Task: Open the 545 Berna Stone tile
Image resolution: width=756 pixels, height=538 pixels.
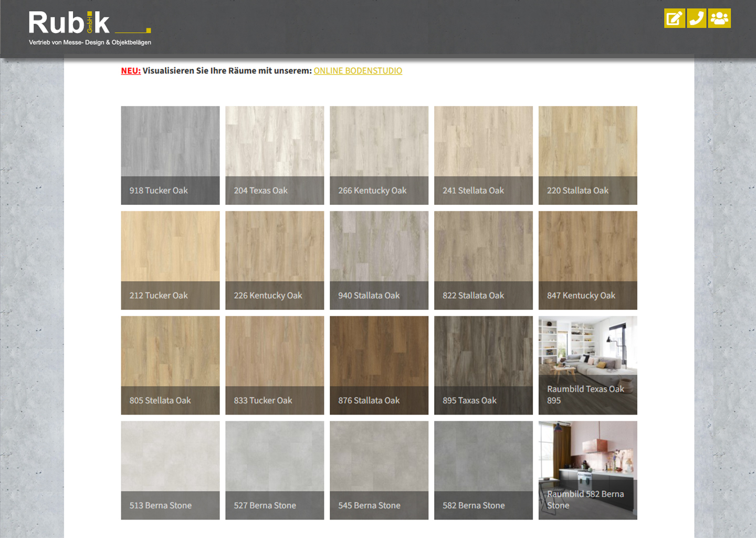Action: [x=379, y=470]
